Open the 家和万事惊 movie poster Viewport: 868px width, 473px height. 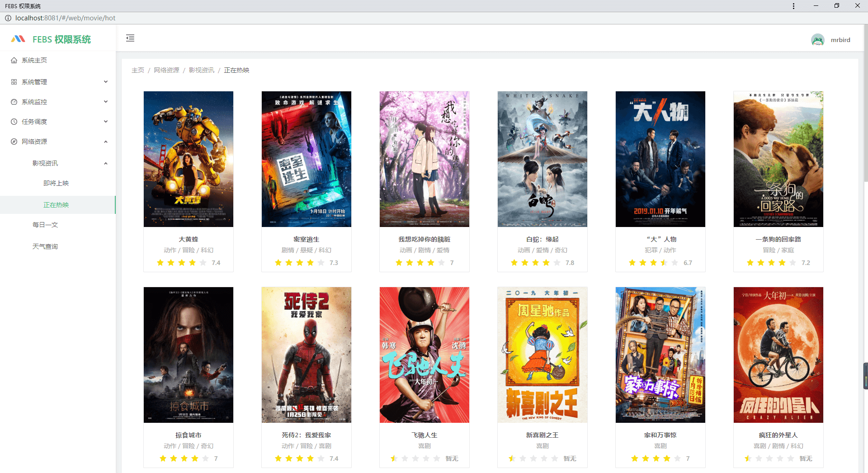click(660, 355)
